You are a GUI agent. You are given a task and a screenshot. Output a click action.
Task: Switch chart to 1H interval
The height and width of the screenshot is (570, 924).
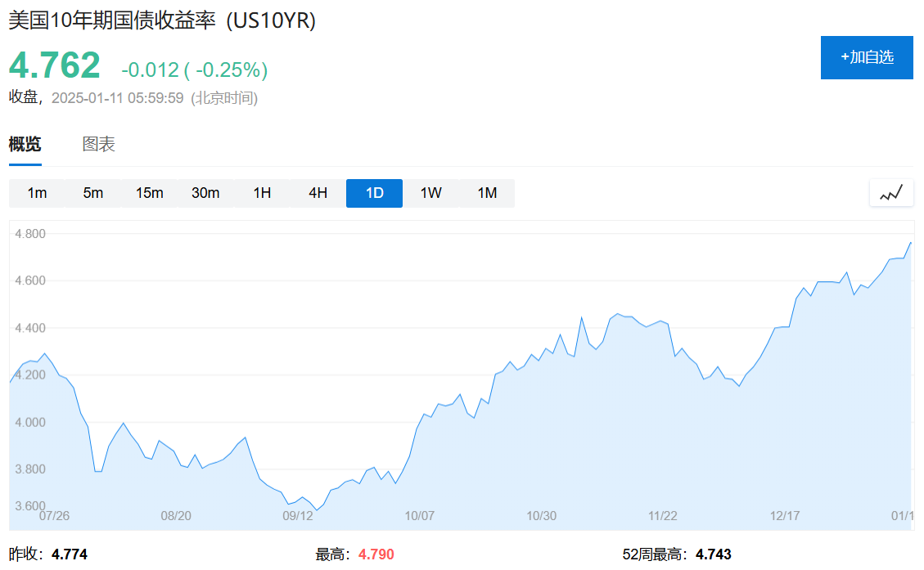coord(262,193)
